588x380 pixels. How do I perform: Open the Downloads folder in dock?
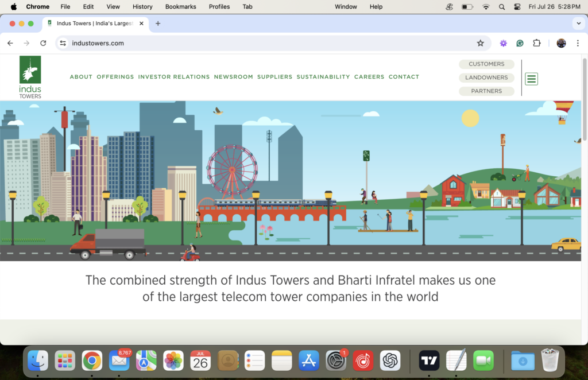click(x=523, y=360)
